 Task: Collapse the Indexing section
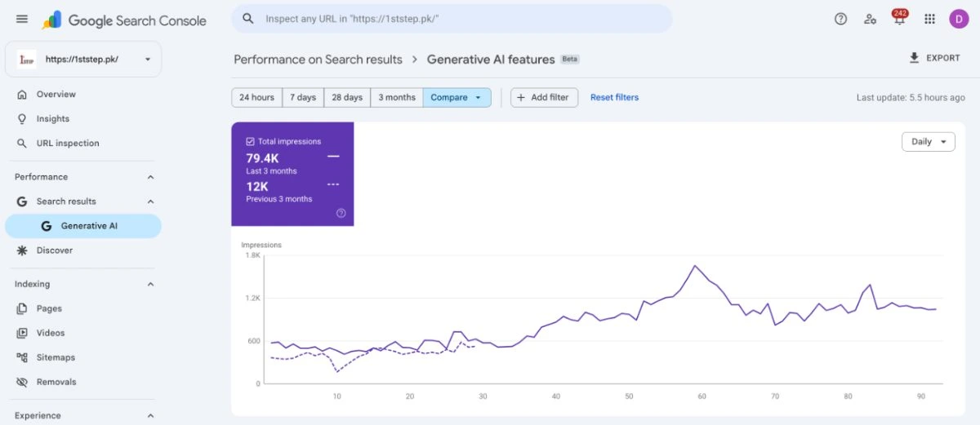(x=150, y=284)
